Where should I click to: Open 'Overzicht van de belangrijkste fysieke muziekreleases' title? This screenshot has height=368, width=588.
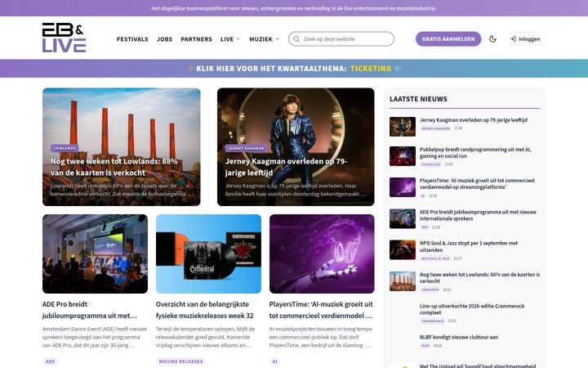point(205,310)
